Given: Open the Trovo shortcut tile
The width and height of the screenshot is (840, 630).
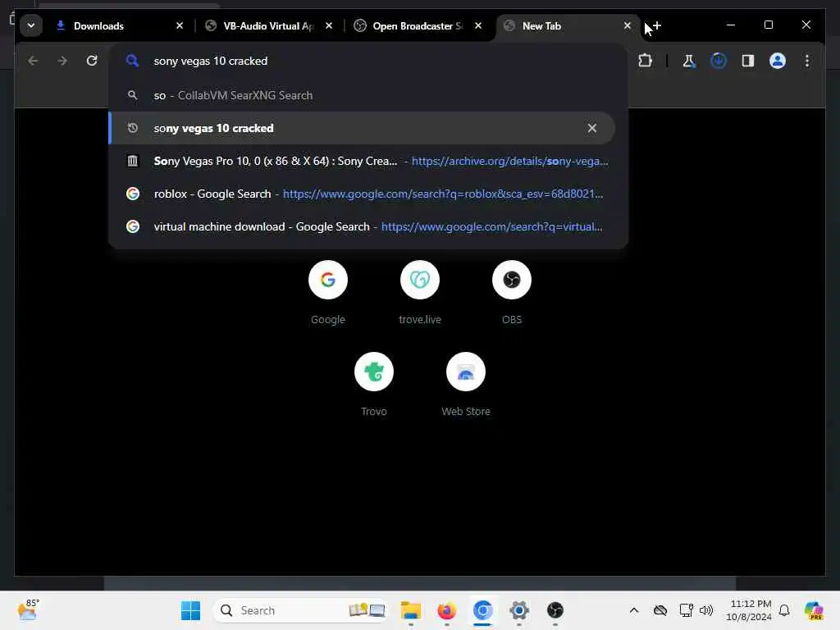Looking at the screenshot, I should tap(374, 384).
